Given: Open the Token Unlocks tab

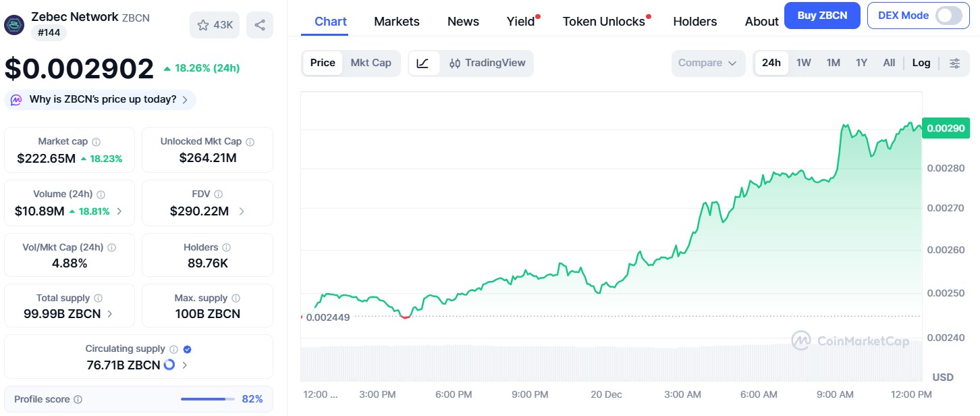Looking at the screenshot, I should point(603,21).
